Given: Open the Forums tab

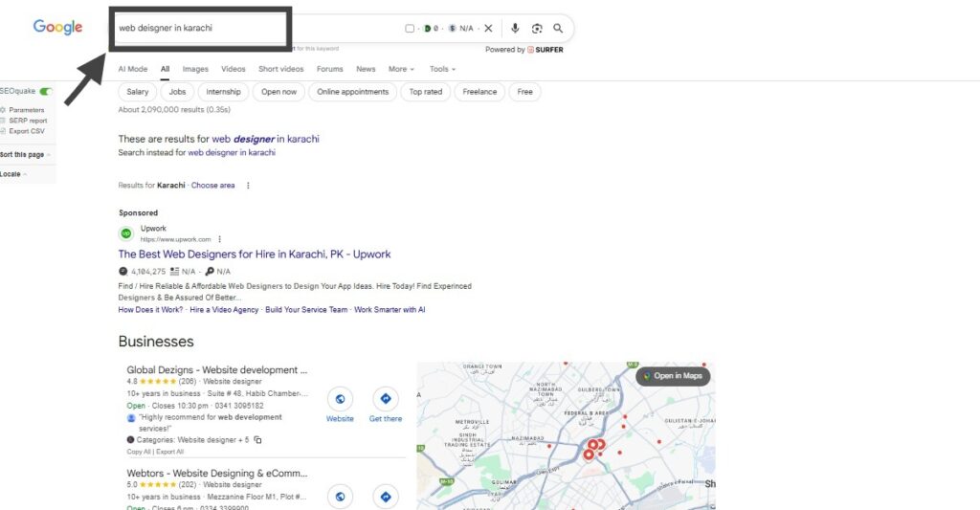Looking at the screenshot, I should point(329,69).
